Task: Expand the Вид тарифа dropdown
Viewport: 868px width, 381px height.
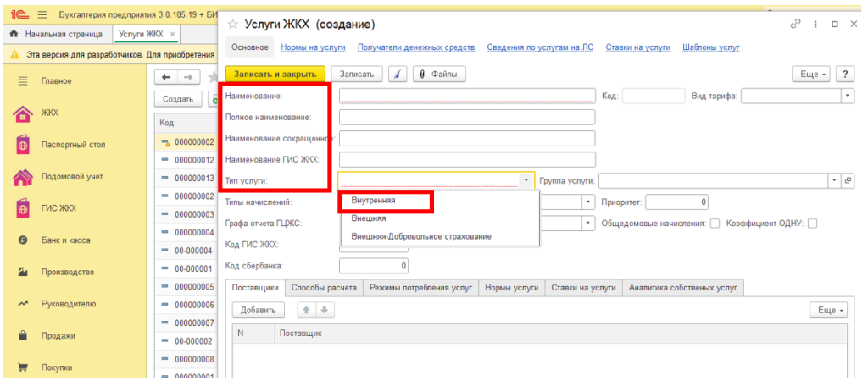Action: pyautogui.click(x=848, y=97)
